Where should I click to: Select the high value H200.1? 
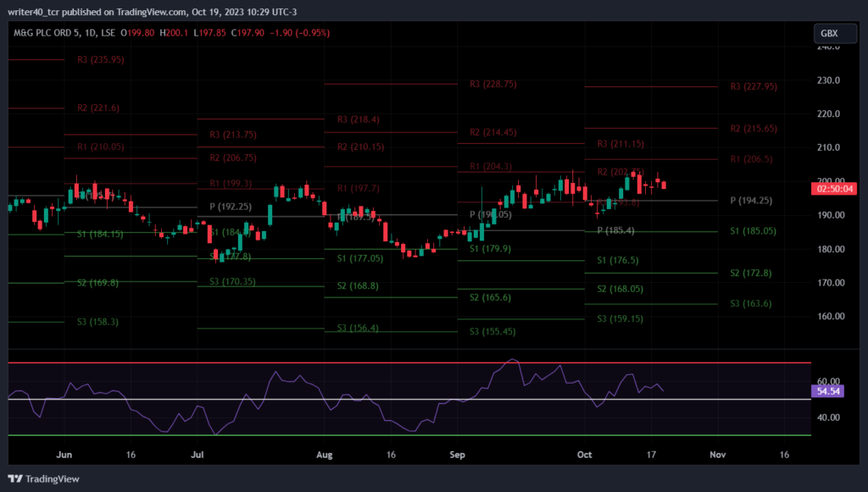174,33
